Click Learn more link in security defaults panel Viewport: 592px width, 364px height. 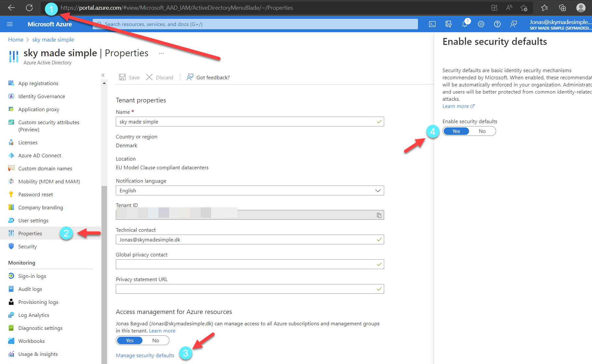(458, 106)
